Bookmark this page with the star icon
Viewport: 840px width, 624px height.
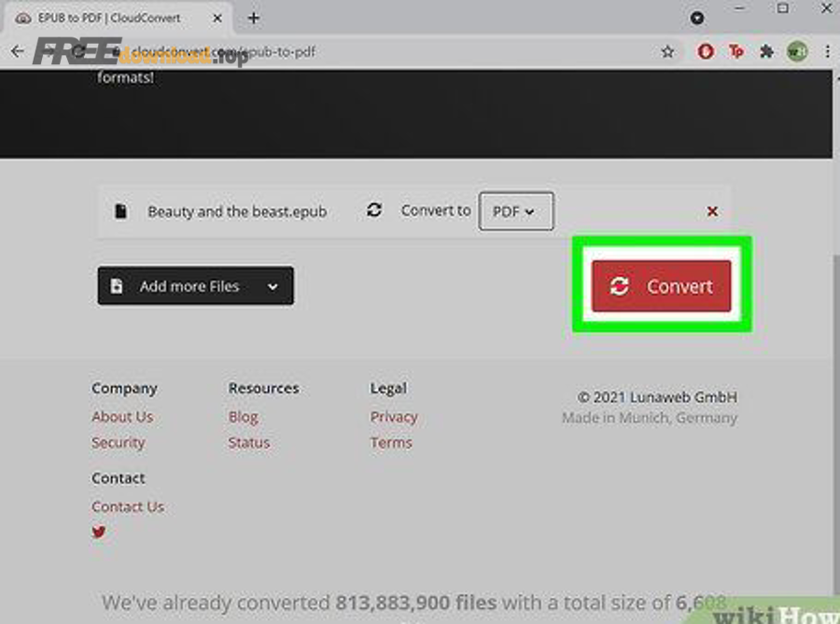click(667, 52)
